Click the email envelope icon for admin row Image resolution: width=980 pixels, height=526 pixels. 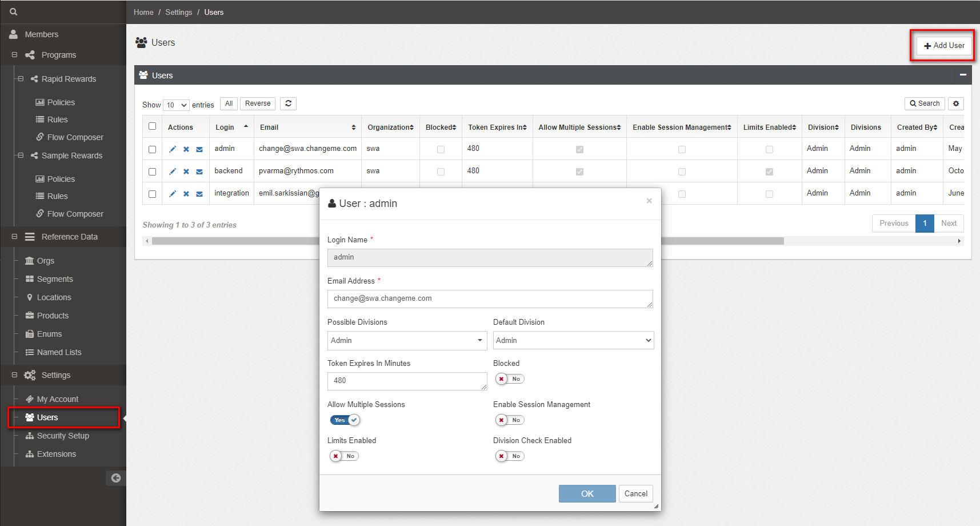[x=199, y=149]
